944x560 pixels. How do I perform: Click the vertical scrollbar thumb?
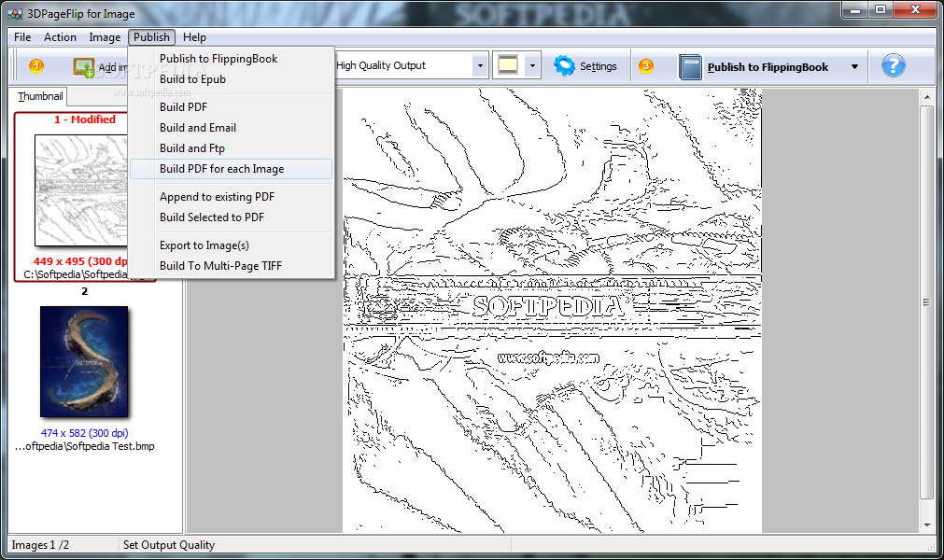[927, 302]
